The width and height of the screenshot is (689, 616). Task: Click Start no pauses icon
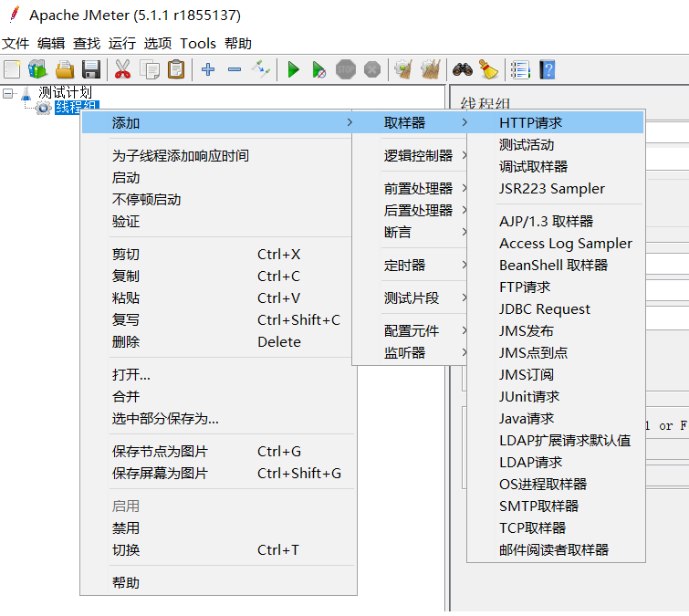[x=319, y=69]
